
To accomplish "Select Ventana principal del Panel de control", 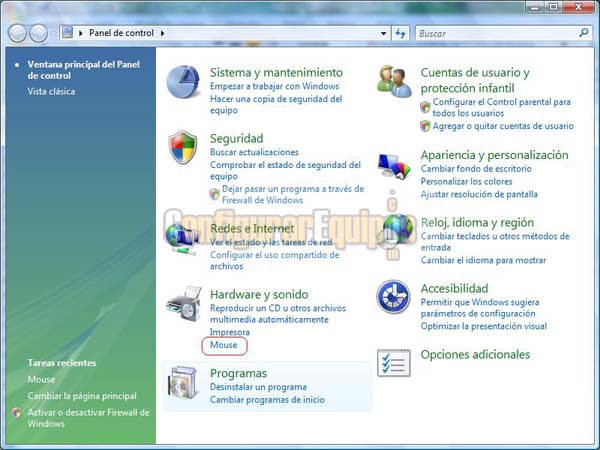I will pyautogui.click(x=83, y=70).
